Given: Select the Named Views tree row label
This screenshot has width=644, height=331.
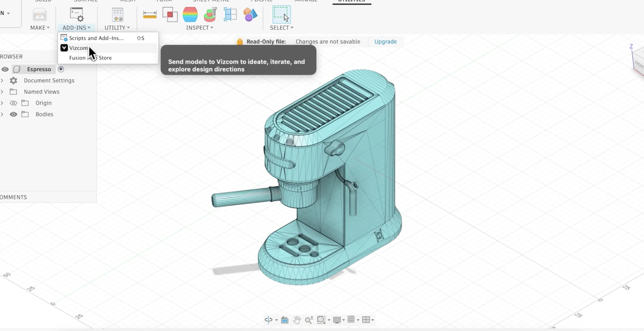Looking at the screenshot, I should [42, 91].
